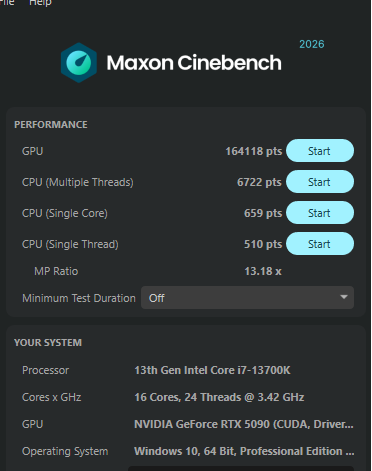This screenshot has height=471, width=372.
Task: Click the 659 pts single core score
Action: click(263, 213)
